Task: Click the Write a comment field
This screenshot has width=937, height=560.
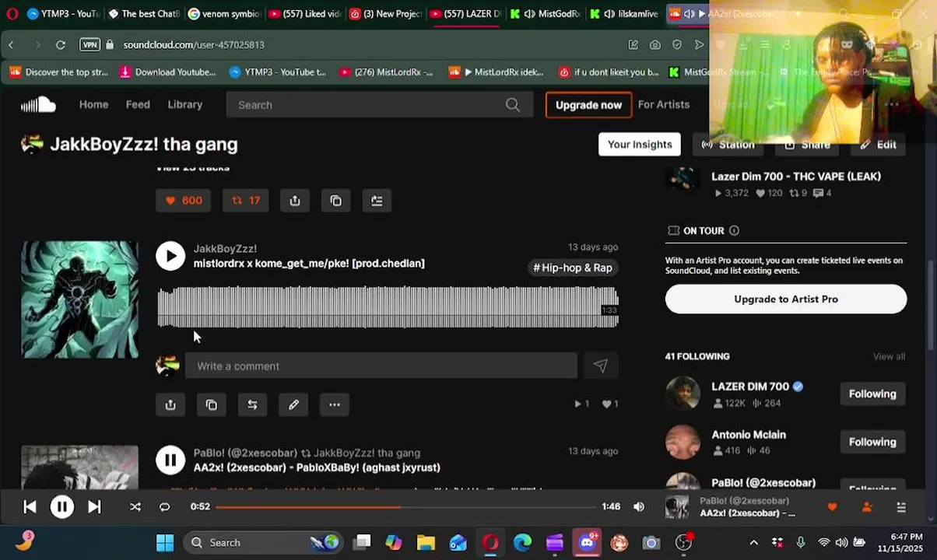Action: click(381, 366)
